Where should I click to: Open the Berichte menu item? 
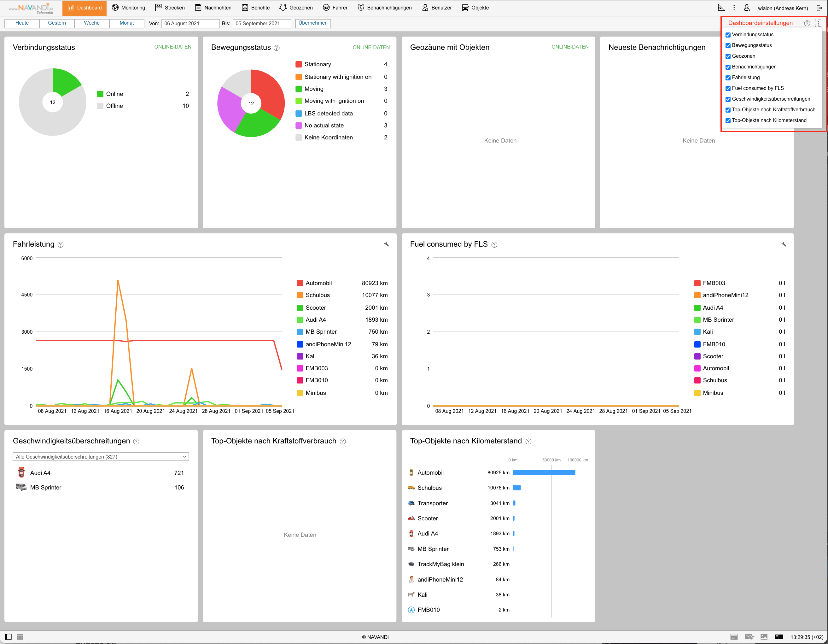point(256,8)
